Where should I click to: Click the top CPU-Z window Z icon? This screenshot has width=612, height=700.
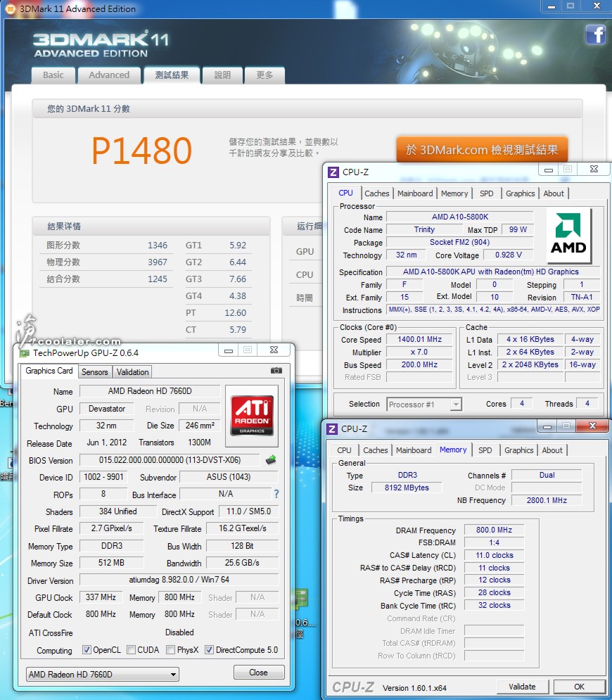[333, 172]
